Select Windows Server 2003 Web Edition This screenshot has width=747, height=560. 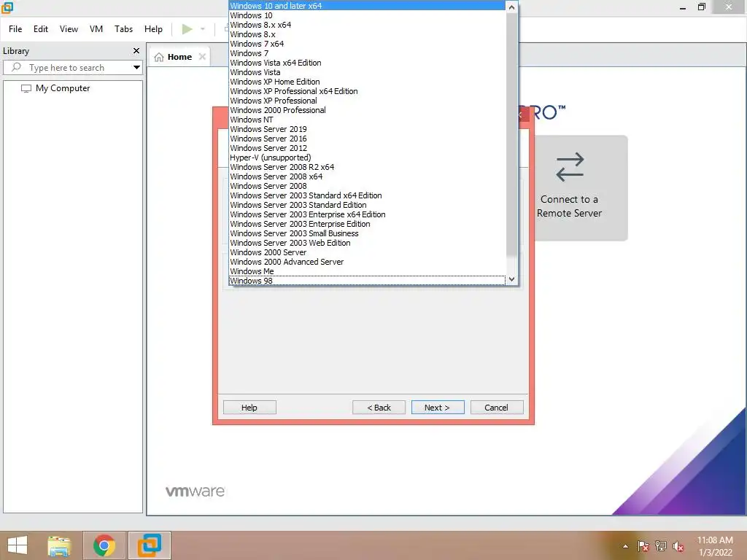coord(367,243)
